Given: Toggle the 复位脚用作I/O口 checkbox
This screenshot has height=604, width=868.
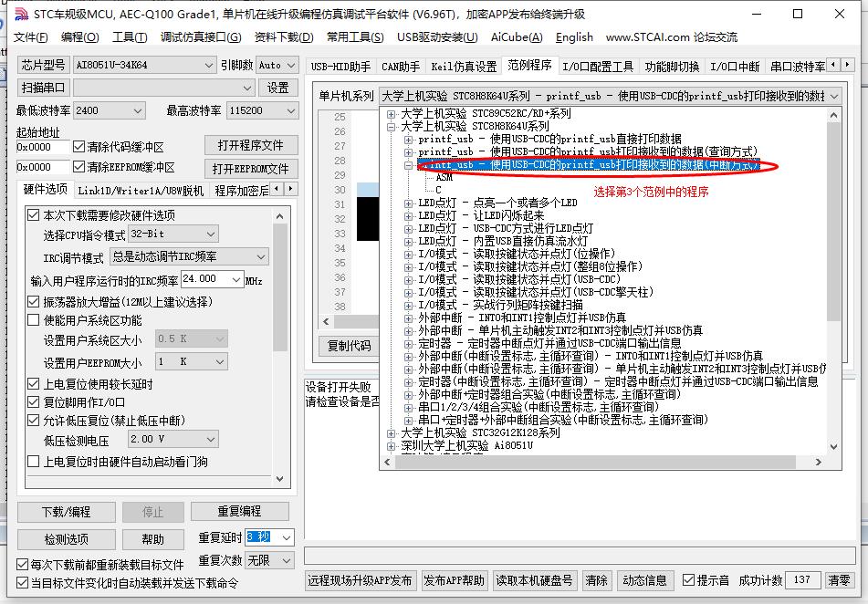Looking at the screenshot, I should 34,404.
